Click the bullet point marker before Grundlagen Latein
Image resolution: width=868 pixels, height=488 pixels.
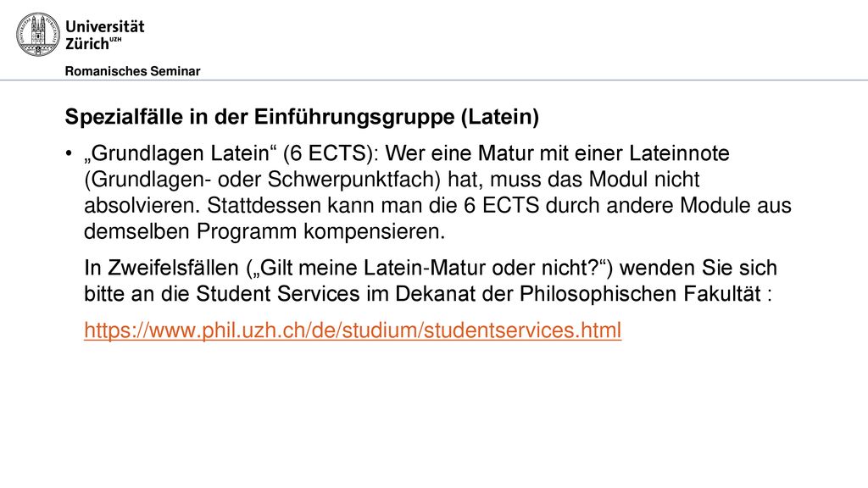click(x=69, y=153)
